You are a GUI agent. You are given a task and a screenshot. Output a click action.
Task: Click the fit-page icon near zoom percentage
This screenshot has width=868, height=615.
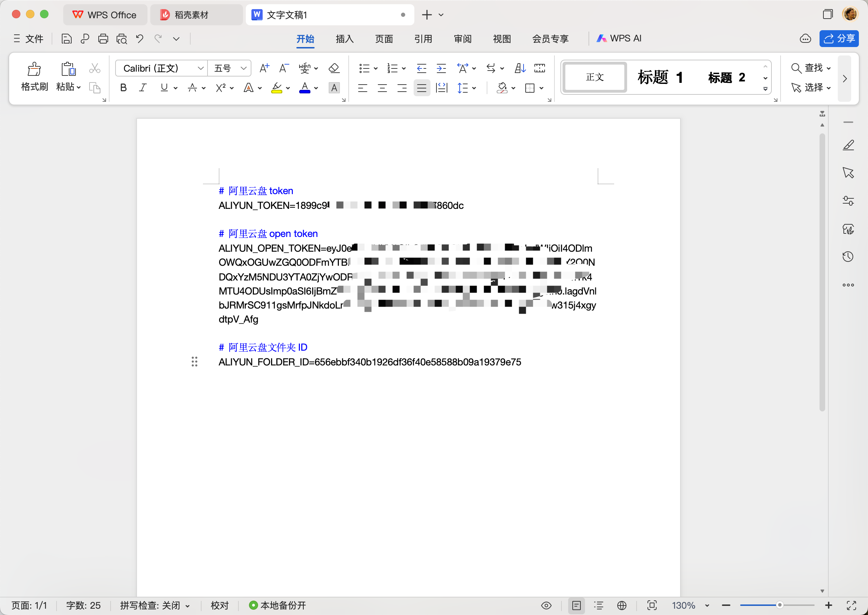pos(652,605)
